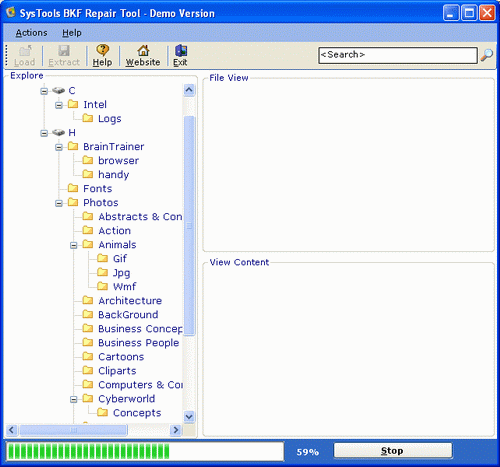Open the Help menu

(72, 33)
